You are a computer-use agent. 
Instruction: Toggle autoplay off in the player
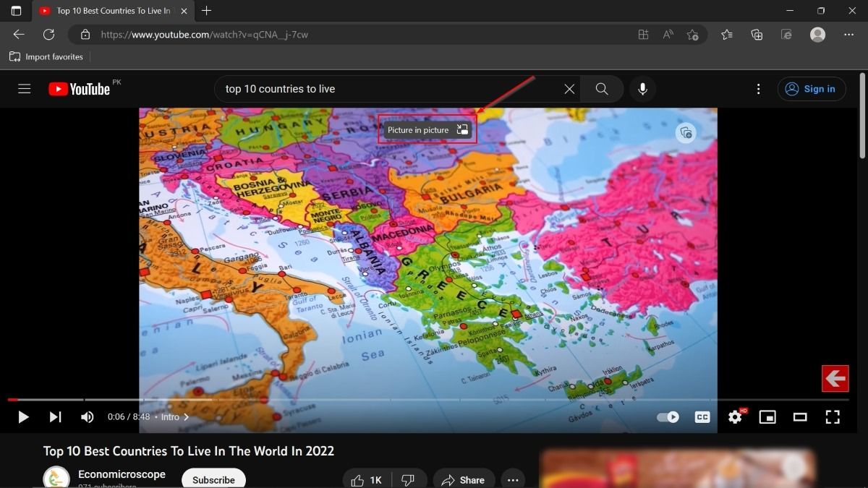pos(667,417)
